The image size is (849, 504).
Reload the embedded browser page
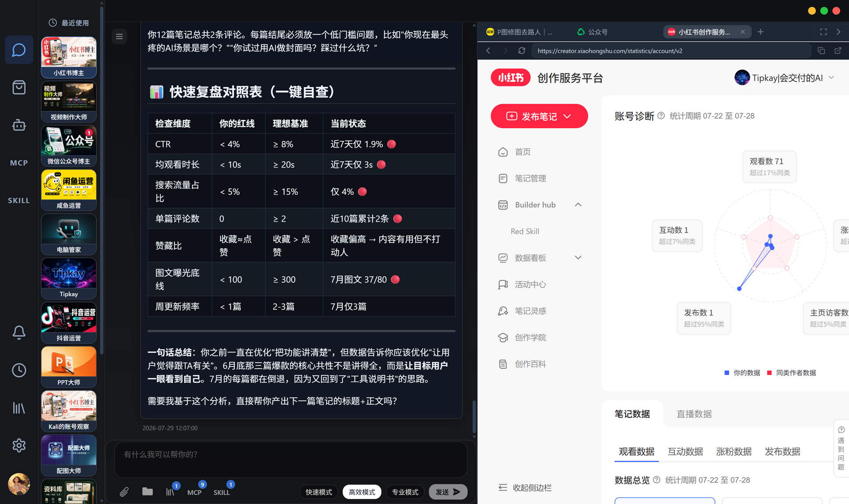click(x=522, y=51)
